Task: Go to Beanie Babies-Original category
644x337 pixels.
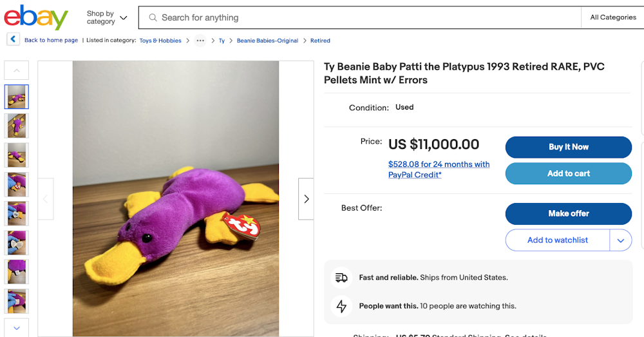Action: [x=267, y=41]
